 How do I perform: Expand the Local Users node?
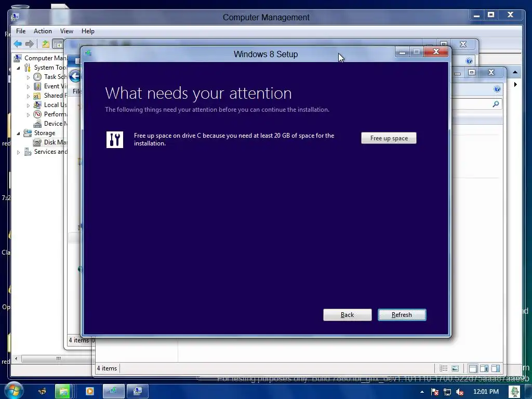tap(28, 105)
